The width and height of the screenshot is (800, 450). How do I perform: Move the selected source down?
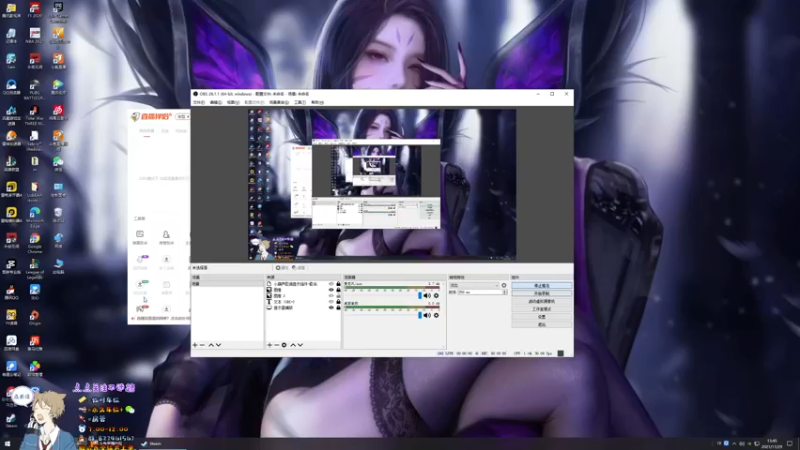301,345
